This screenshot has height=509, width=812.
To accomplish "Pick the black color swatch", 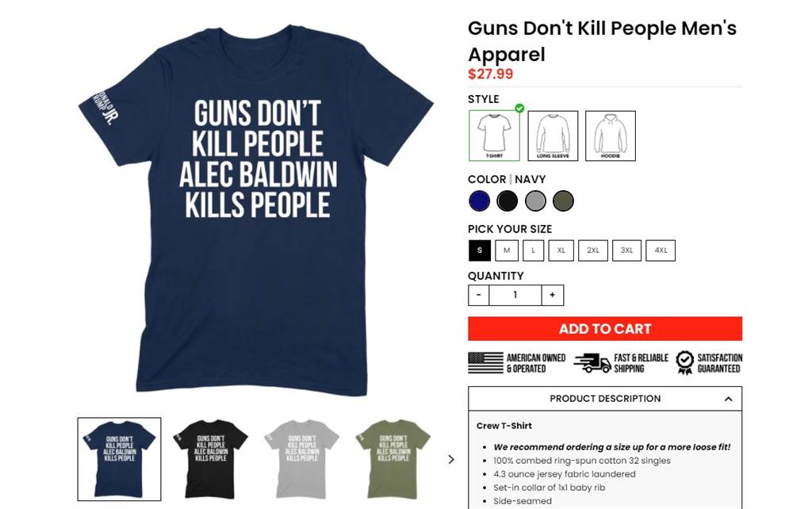I will 507,201.
